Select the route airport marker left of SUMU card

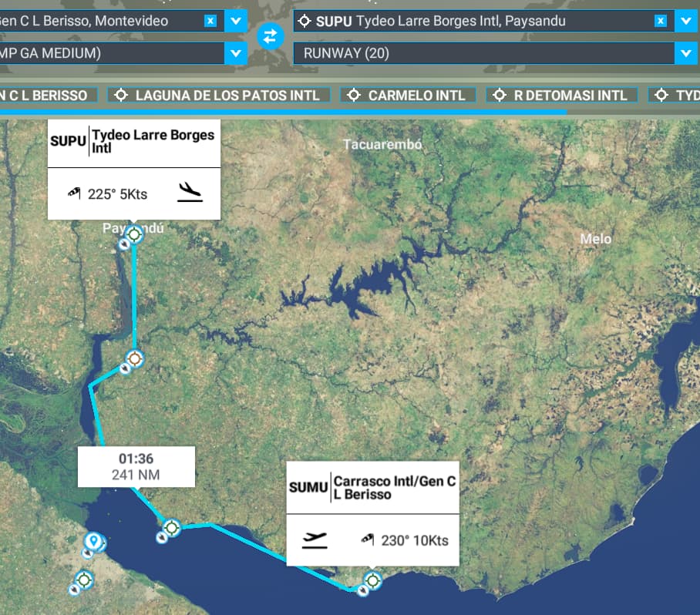click(x=171, y=528)
